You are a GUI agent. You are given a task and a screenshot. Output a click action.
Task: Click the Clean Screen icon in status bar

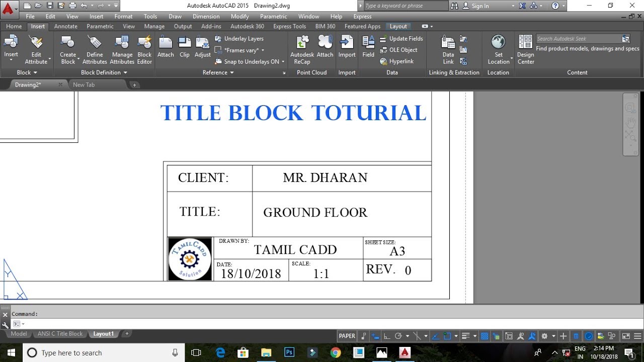point(626,336)
